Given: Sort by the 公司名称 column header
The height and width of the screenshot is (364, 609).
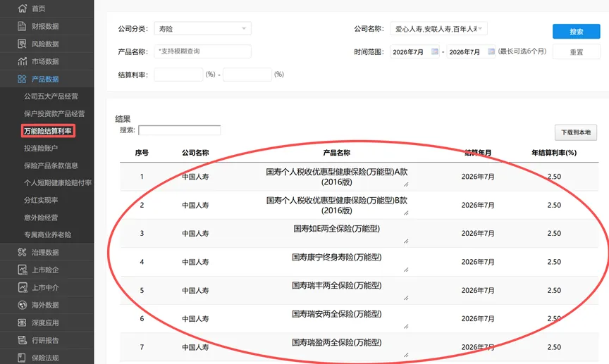Looking at the screenshot, I should coord(195,153).
